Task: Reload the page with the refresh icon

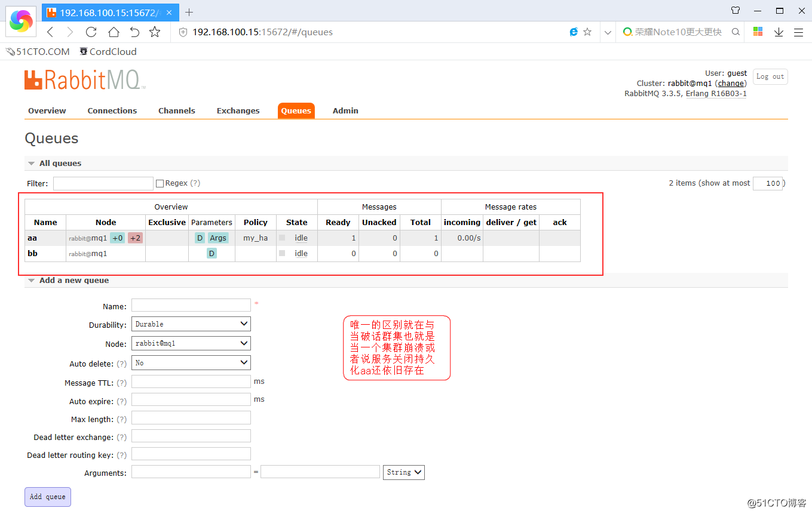Action: [91, 32]
